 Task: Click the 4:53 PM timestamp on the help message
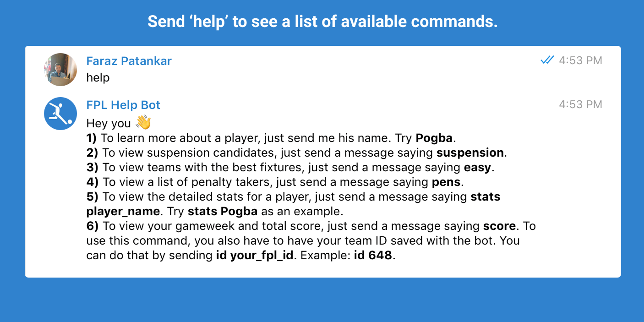pyautogui.click(x=580, y=60)
